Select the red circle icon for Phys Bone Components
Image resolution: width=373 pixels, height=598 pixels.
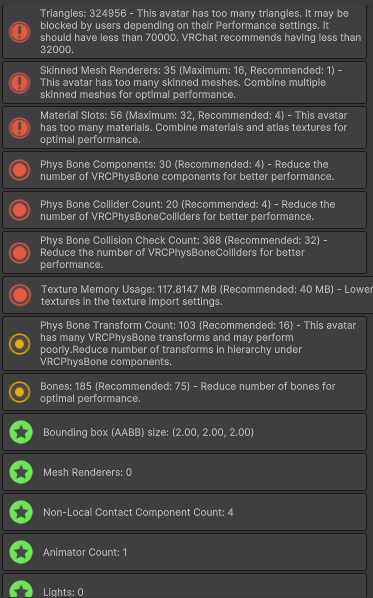coord(19,170)
